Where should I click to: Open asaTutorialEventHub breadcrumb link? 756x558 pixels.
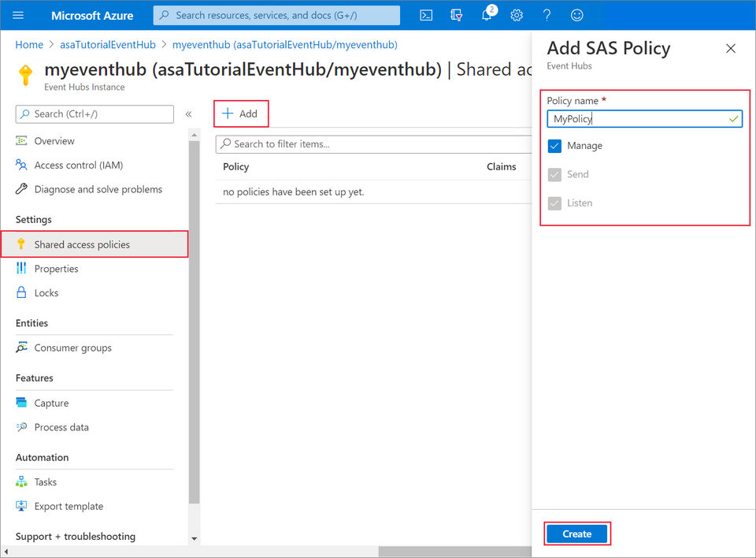point(108,44)
